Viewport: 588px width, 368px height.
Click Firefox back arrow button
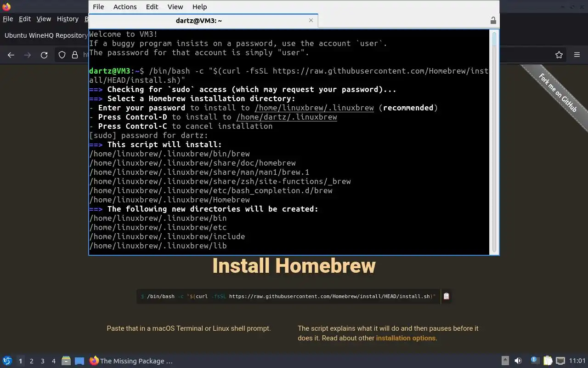click(x=11, y=55)
